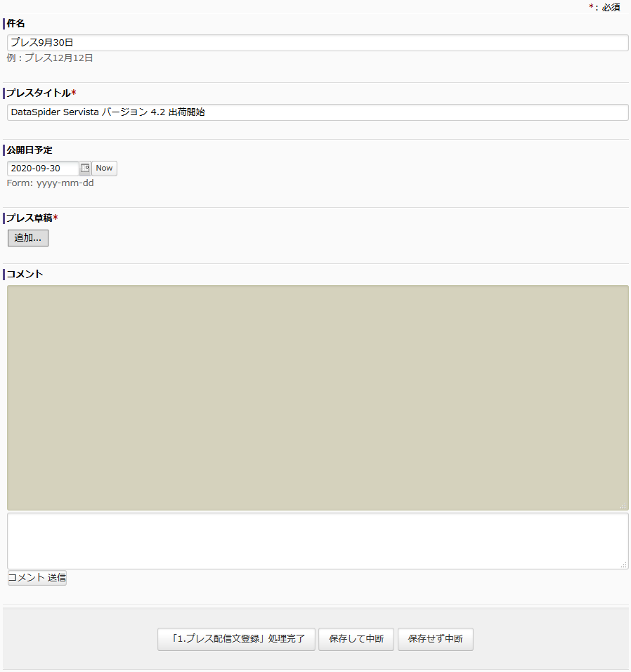Click the 公開日予定 section heading

pos(29,150)
